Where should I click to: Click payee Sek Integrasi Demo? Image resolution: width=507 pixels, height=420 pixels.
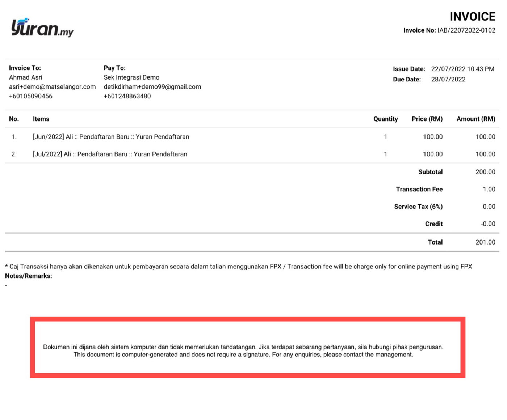(x=131, y=77)
